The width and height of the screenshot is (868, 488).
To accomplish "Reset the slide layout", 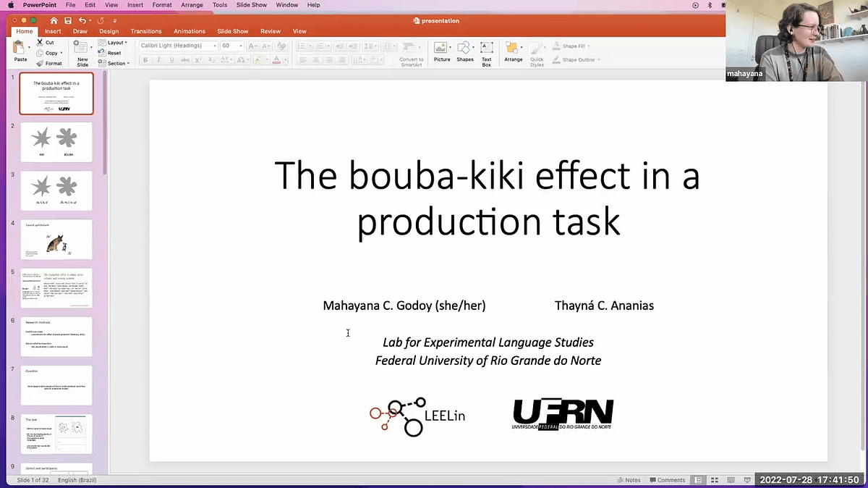I will (110, 53).
